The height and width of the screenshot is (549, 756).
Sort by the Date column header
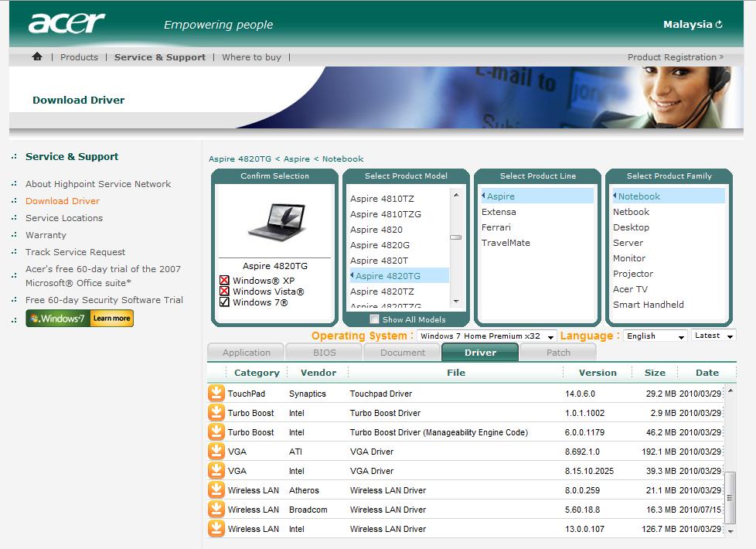click(x=707, y=373)
